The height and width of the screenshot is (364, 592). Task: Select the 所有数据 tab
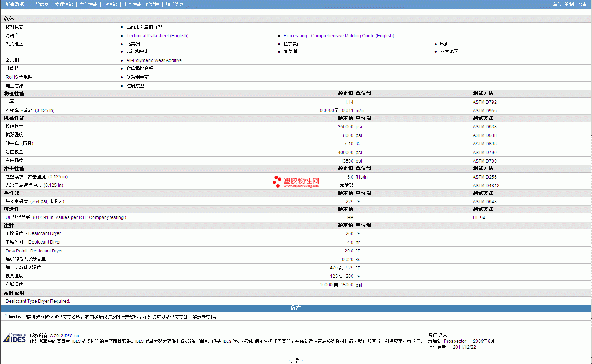click(x=15, y=4)
